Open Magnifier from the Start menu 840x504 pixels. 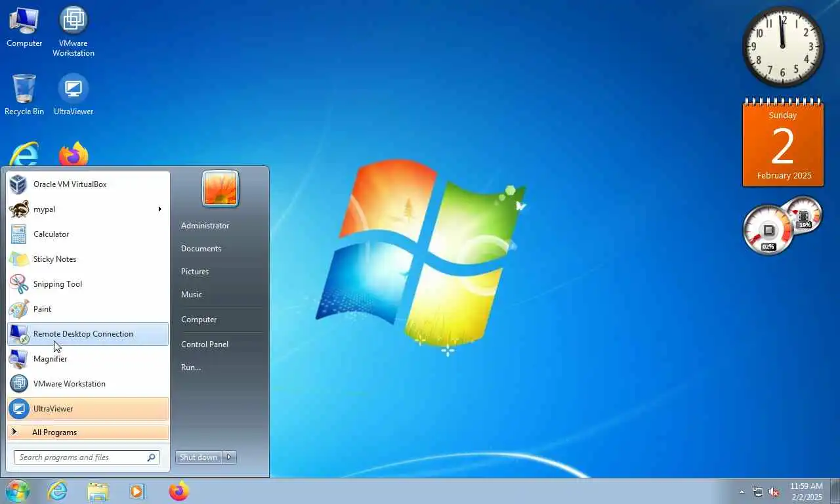click(88, 359)
